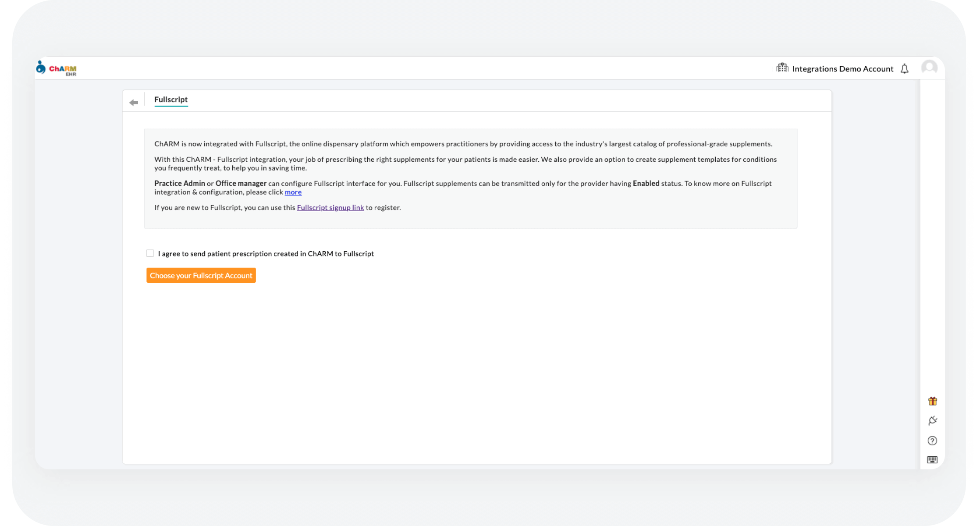Click 'I agree to send patient prescription' text
The height and width of the screenshot is (526, 980).
point(266,254)
